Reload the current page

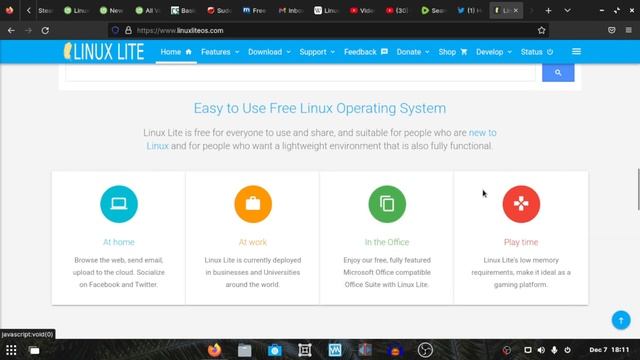(x=45, y=30)
